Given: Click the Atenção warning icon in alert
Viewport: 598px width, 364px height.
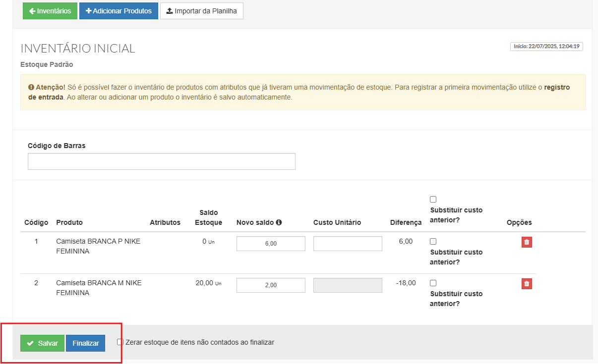Looking at the screenshot, I should (x=31, y=87).
